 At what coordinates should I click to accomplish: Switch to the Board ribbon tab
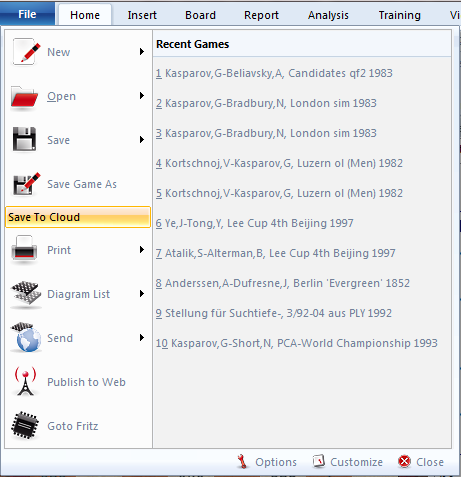tap(200, 15)
